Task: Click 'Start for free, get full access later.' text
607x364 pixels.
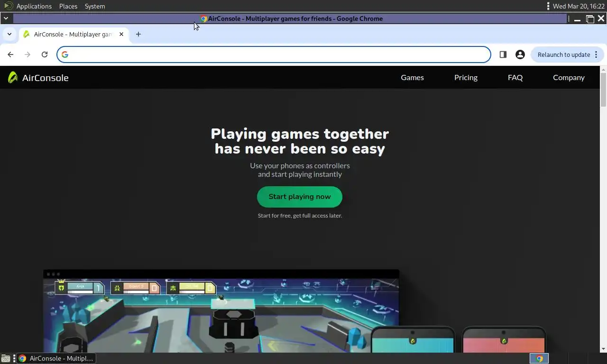Action: pos(300,216)
